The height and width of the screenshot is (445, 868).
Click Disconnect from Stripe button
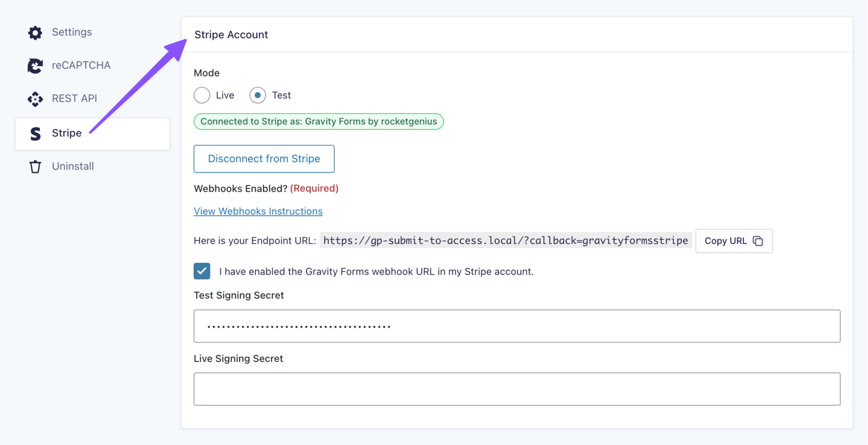coord(264,159)
